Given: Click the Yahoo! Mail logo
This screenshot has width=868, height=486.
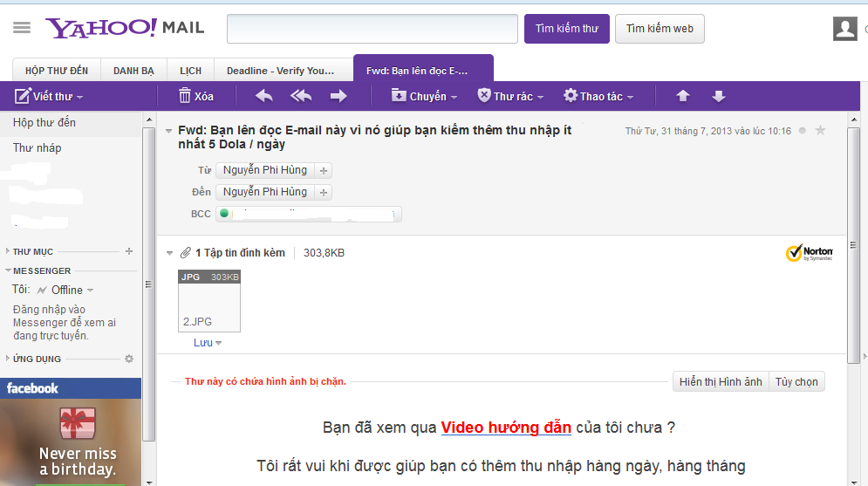Looking at the screenshot, I should (125, 28).
